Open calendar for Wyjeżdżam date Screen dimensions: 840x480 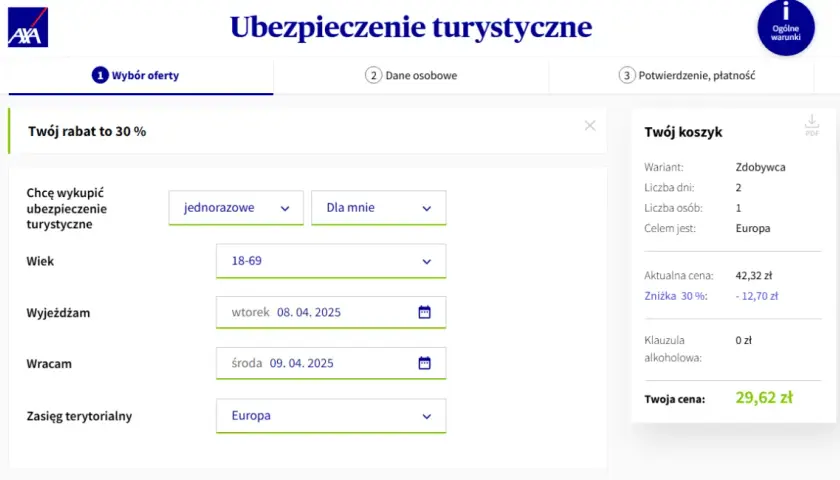click(424, 312)
